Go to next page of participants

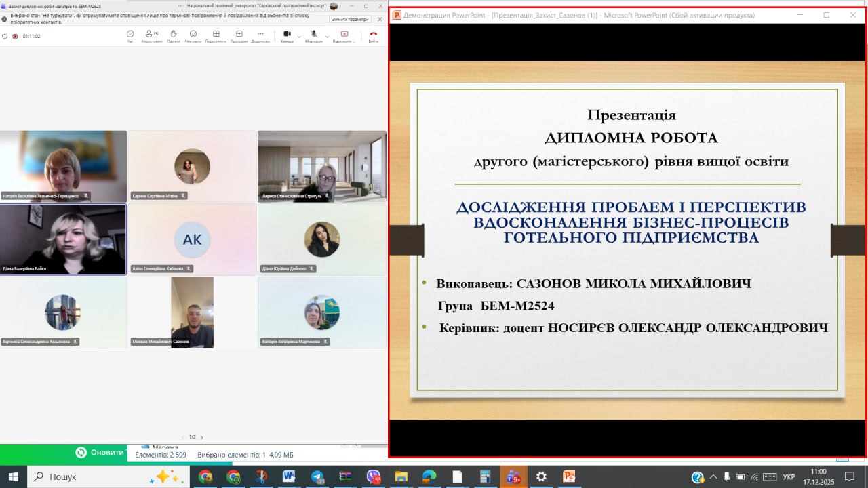(x=201, y=437)
